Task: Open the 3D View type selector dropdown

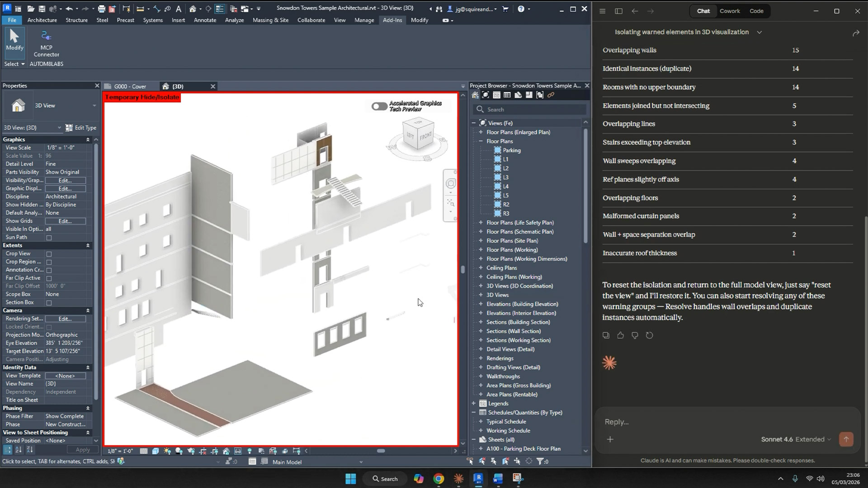Action: pos(94,106)
